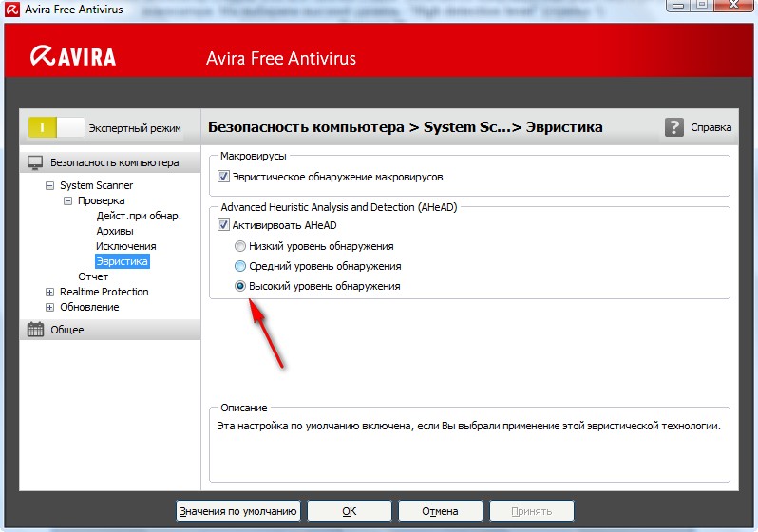Open the Общее section
Screen dimensions: 758x532
coord(110,330)
